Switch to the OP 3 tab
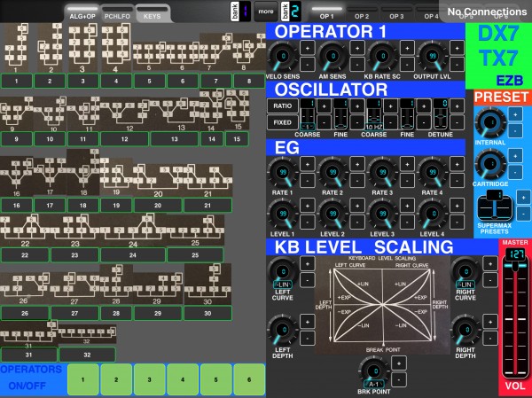532x398 pixels. click(396, 13)
